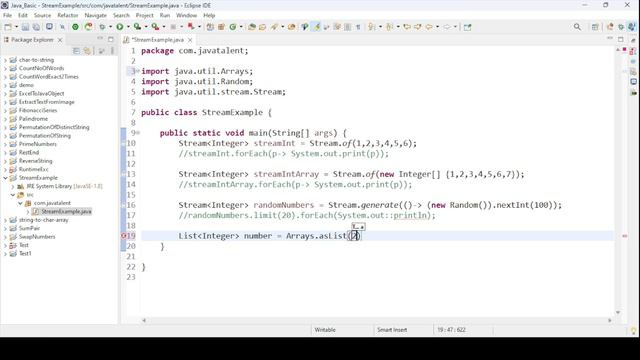Click the 19 : 47 : 622 cursor position

click(451, 330)
